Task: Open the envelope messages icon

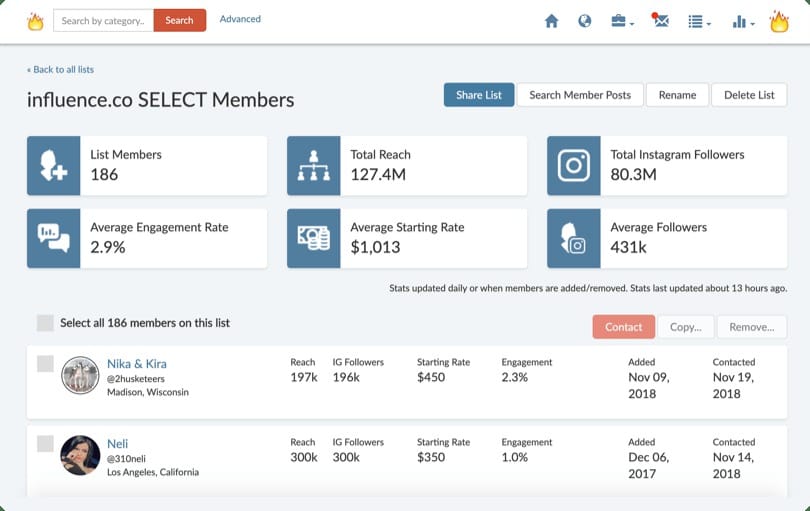Action: point(660,21)
